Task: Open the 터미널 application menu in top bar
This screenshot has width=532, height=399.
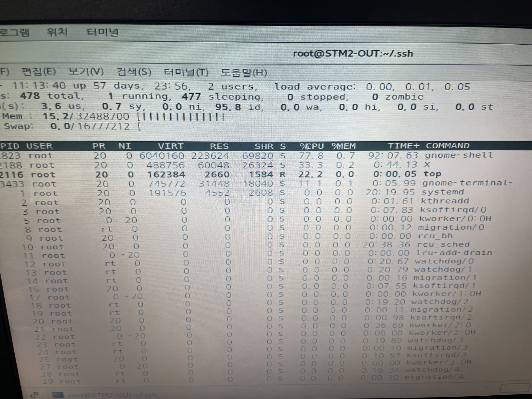Action: click(x=103, y=32)
